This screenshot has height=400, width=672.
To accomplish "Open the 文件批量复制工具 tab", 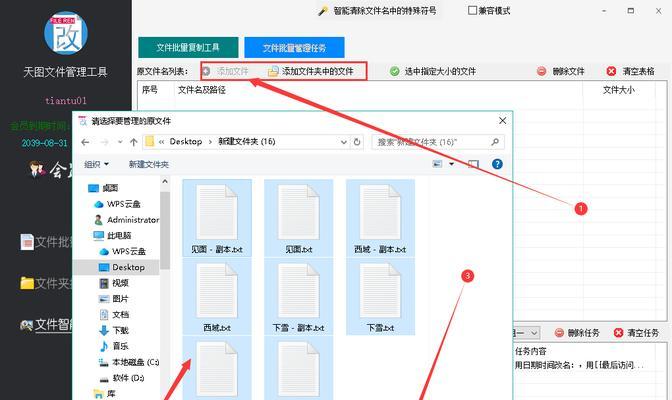I will click(x=188, y=47).
